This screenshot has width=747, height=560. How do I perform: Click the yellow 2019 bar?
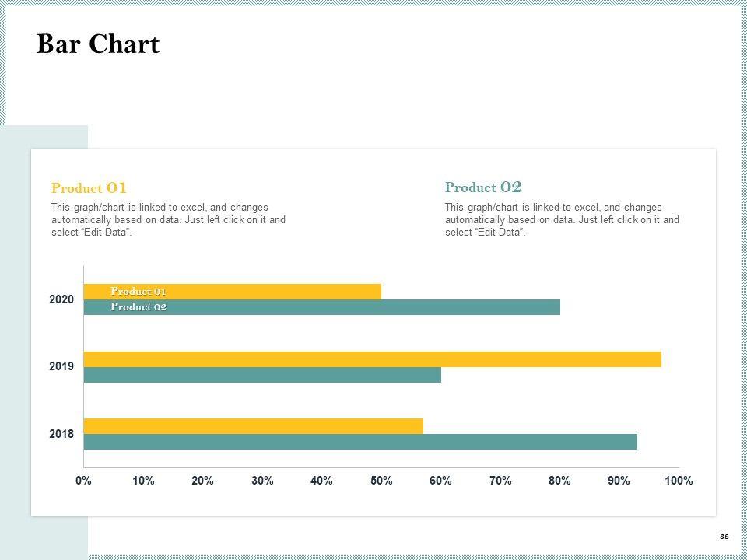coord(372,359)
